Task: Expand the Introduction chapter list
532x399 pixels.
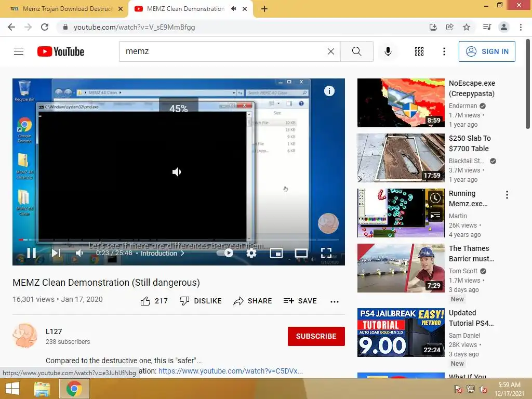Action: 163,253
